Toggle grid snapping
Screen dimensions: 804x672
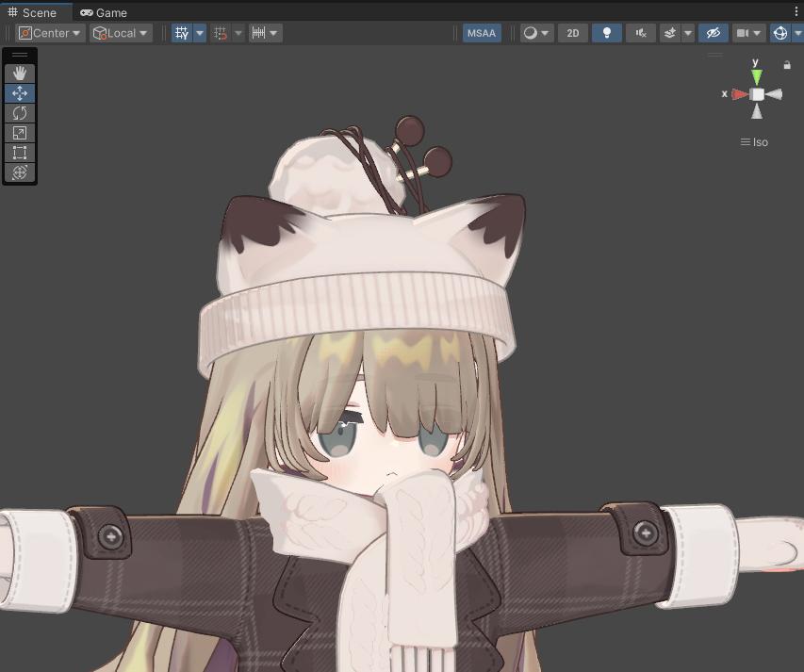(221, 33)
